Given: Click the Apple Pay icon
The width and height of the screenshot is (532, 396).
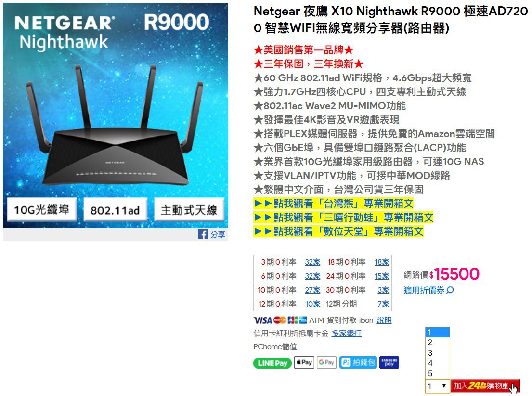Looking at the screenshot, I should [304, 362].
